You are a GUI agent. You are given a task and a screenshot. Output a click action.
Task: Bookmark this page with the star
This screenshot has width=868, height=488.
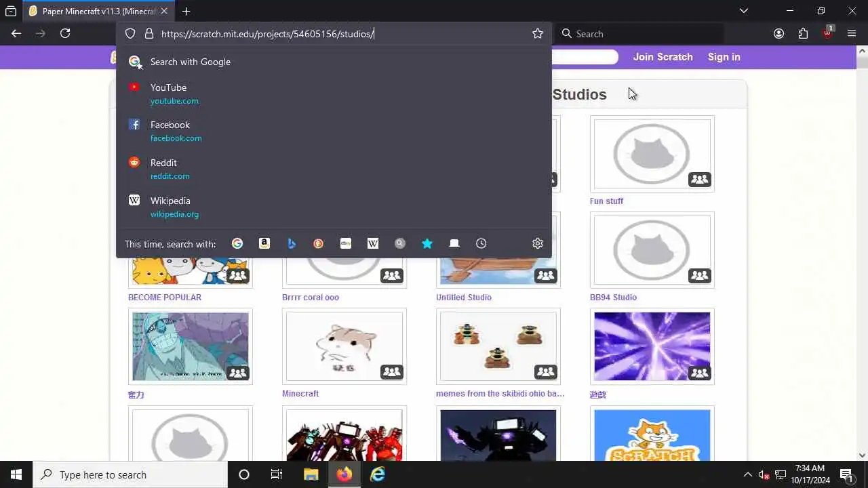point(538,33)
